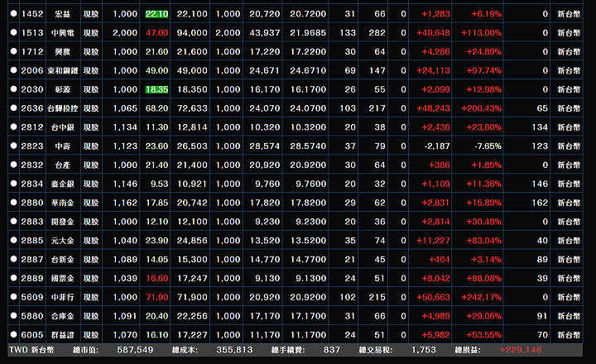This screenshot has height=364, width=596.
Task: Click stock code 6005
Action: [32, 335]
